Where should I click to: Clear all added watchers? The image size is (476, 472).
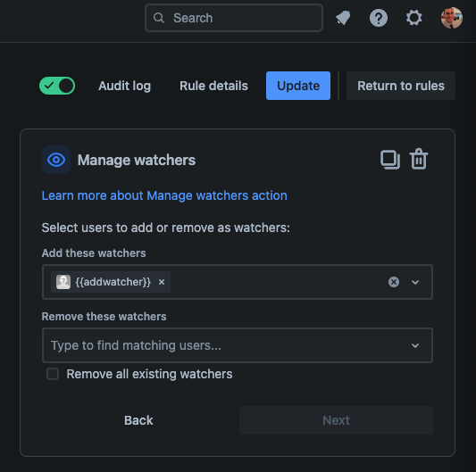coord(394,282)
